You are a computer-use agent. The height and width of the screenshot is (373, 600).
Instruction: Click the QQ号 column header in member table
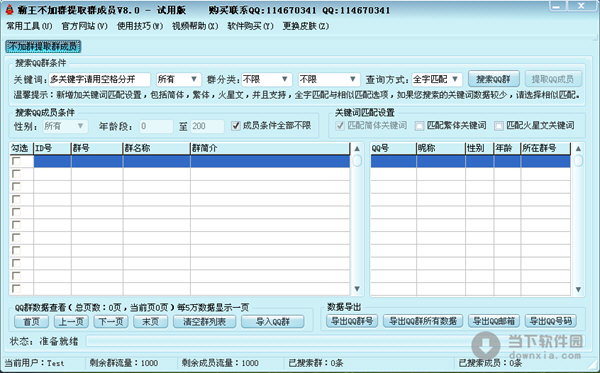[x=393, y=148]
